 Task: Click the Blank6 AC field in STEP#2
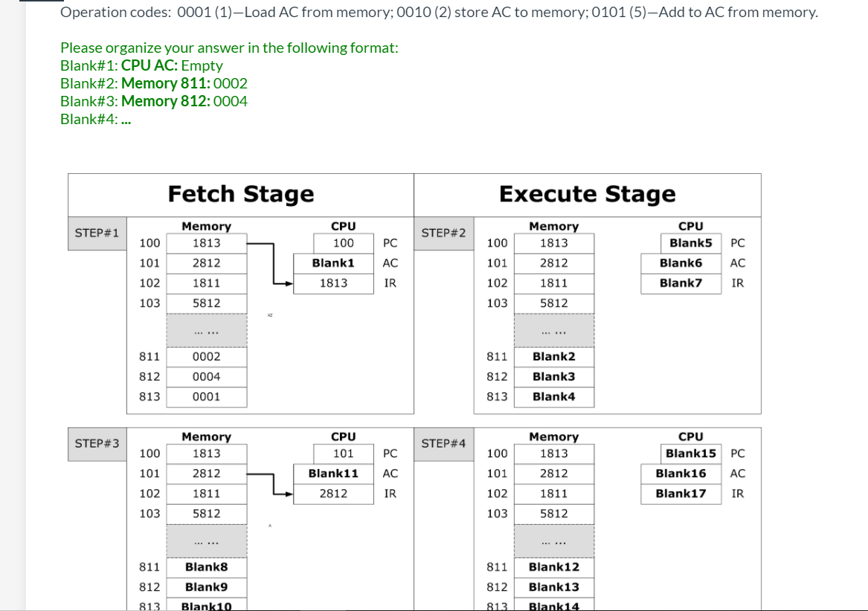(681, 262)
